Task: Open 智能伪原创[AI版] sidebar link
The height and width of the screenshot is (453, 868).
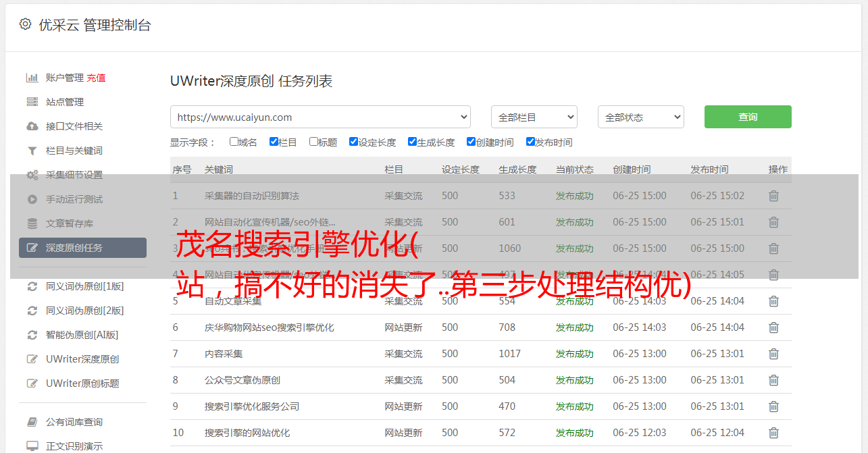Action: tap(82, 335)
